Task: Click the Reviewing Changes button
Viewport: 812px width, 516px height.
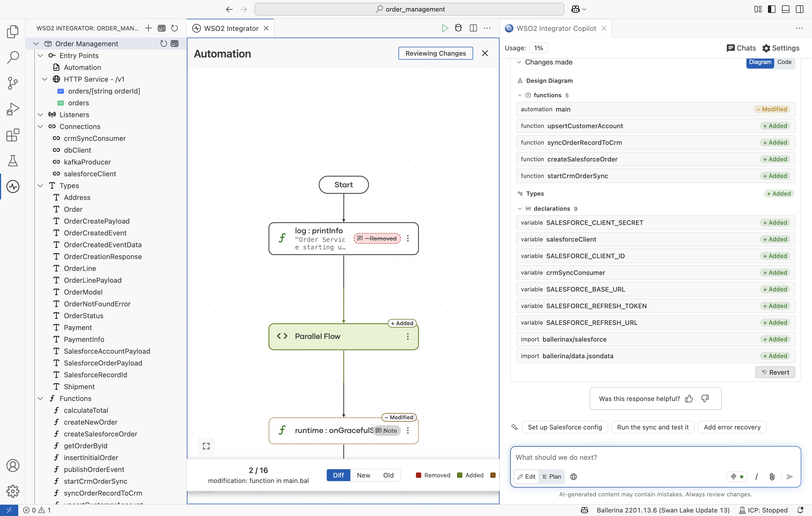Action: point(435,53)
